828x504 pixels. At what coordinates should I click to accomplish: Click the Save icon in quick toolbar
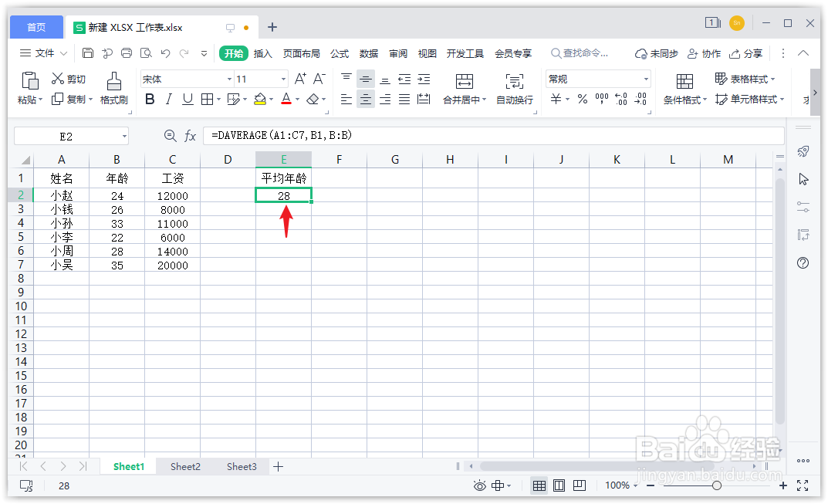click(x=88, y=52)
